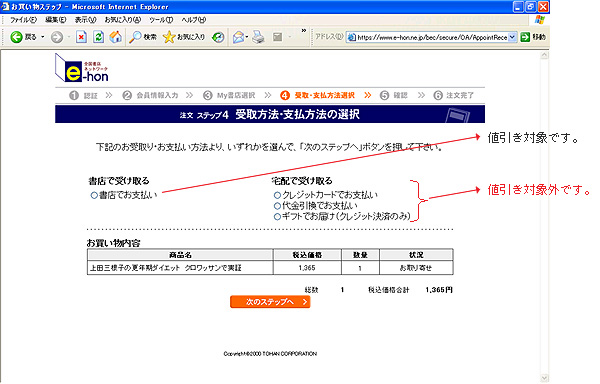
Task: Click step 3 My書店選択 in progress bar
Action: coord(229,95)
